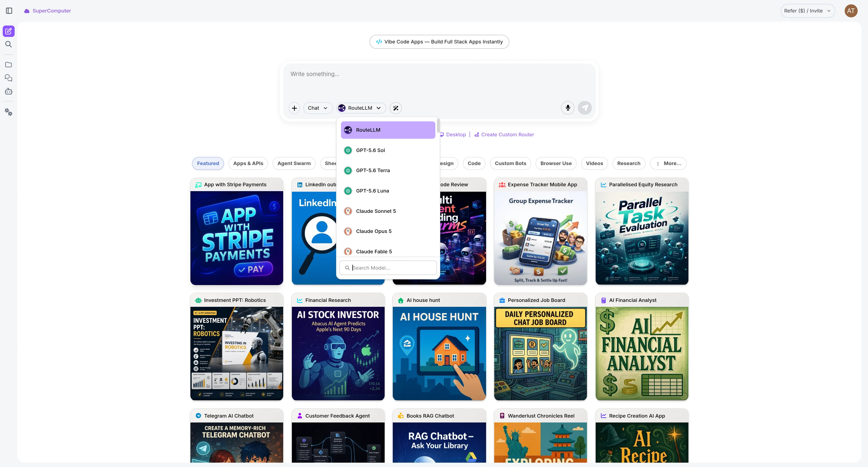Expand the Refer ($) / Invite dropdown
The height and width of the screenshot is (467, 868).
808,11
